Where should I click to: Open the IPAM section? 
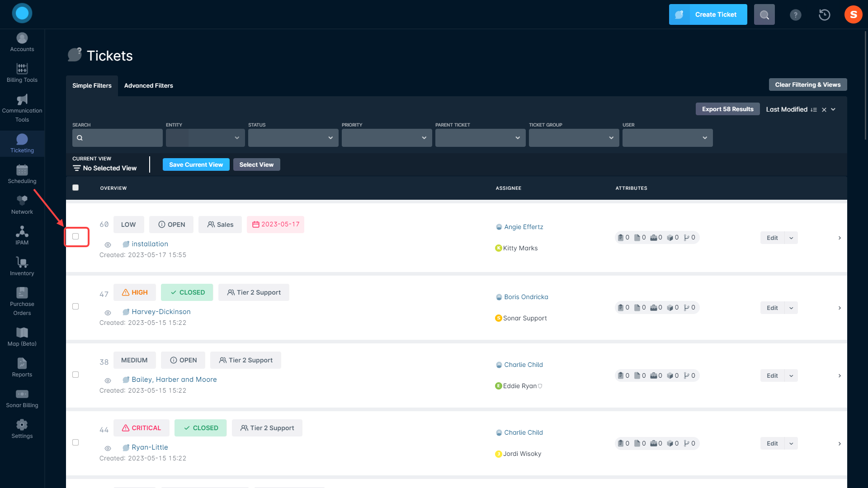coord(22,236)
